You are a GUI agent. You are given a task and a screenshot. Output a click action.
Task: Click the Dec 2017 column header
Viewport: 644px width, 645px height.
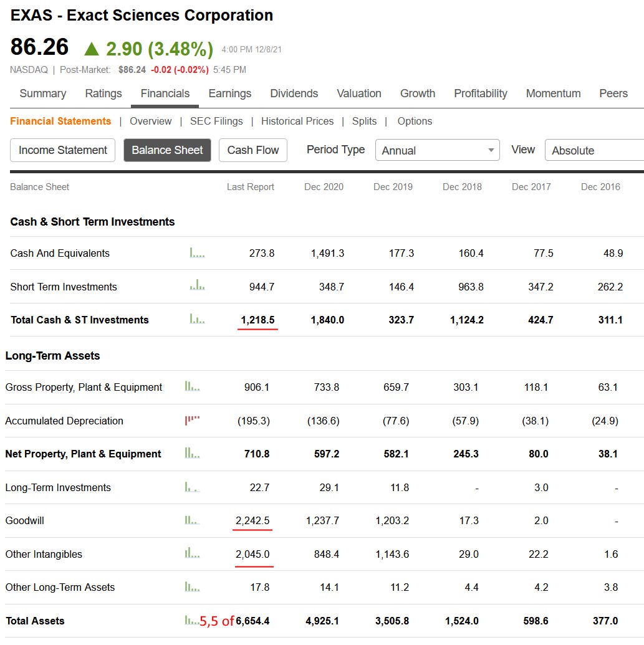click(531, 187)
